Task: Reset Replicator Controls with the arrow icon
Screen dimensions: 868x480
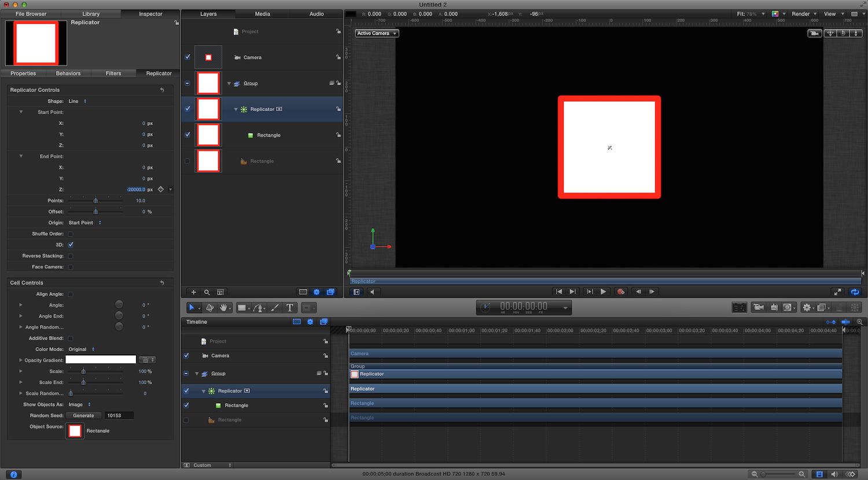Action: click(x=162, y=90)
